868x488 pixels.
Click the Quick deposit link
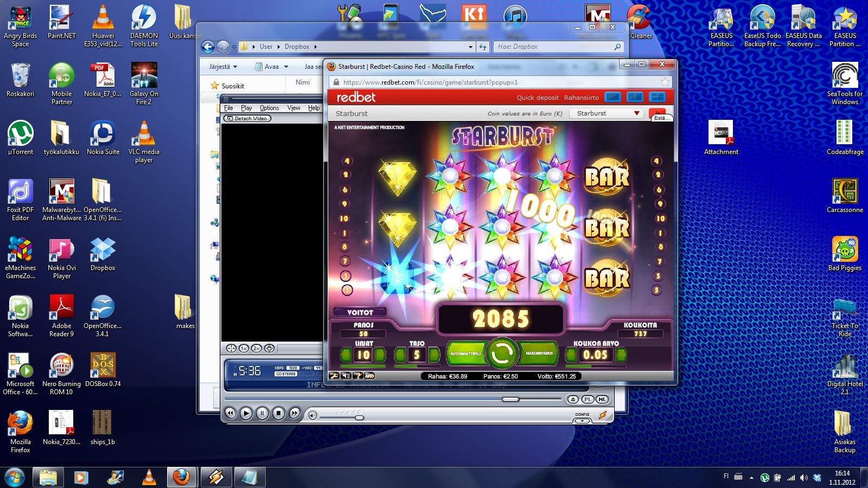(537, 98)
